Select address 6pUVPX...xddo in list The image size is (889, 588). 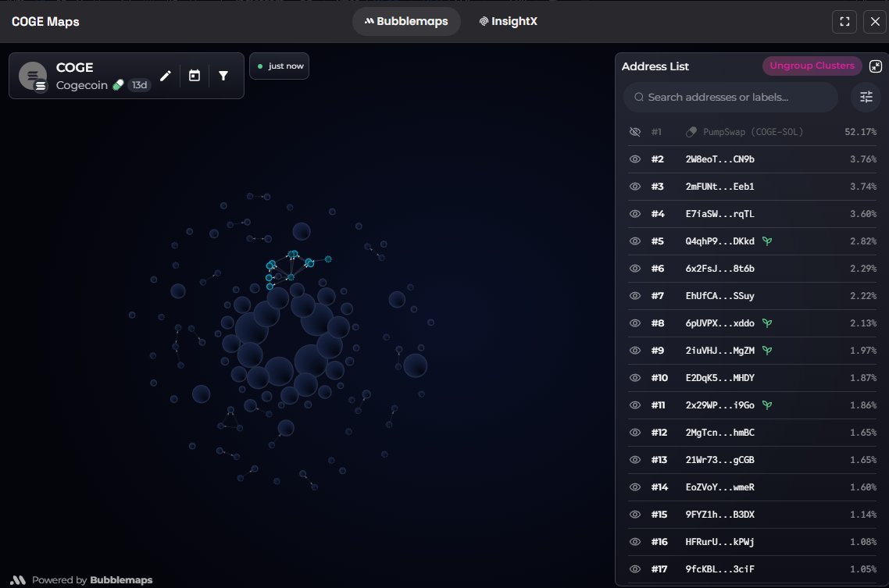[720, 323]
